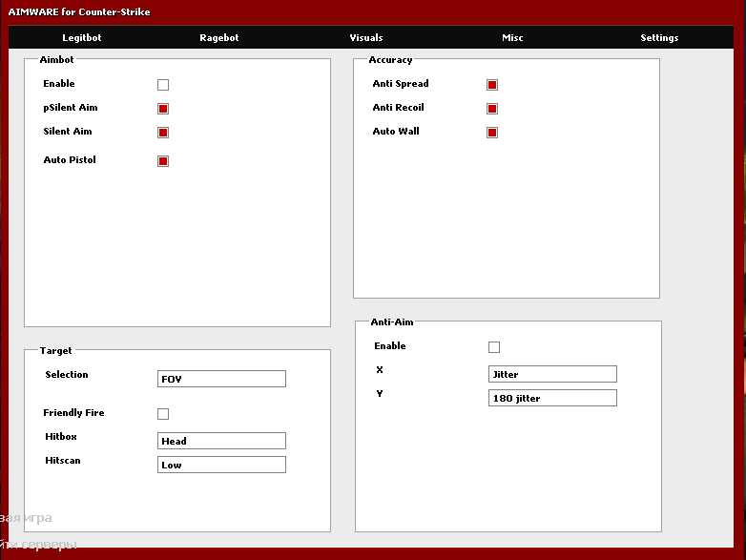Switch to the Legitbot tab
The image size is (746, 560).
[x=81, y=38]
